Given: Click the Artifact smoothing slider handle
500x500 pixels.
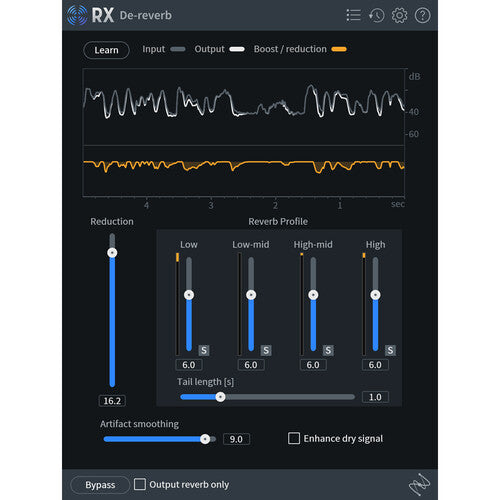Looking at the screenshot, I should [205, 439].
